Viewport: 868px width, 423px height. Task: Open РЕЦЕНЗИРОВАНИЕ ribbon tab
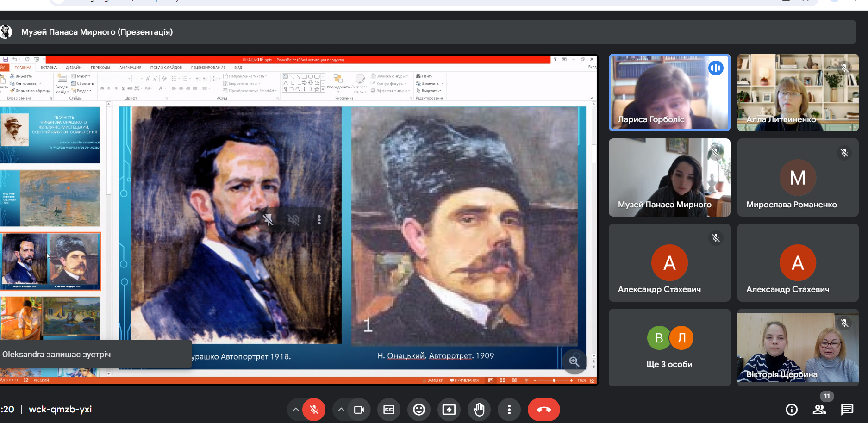[208, 68]
